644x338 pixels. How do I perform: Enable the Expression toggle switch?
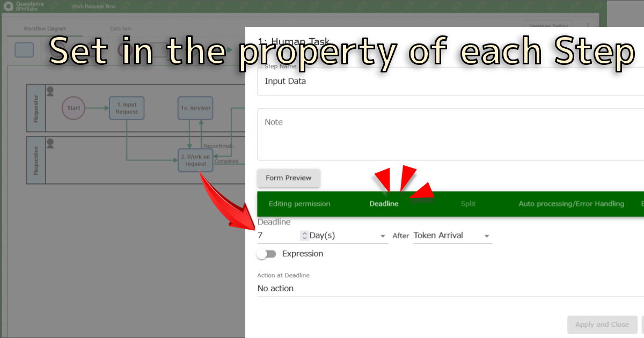coord(266,254)
